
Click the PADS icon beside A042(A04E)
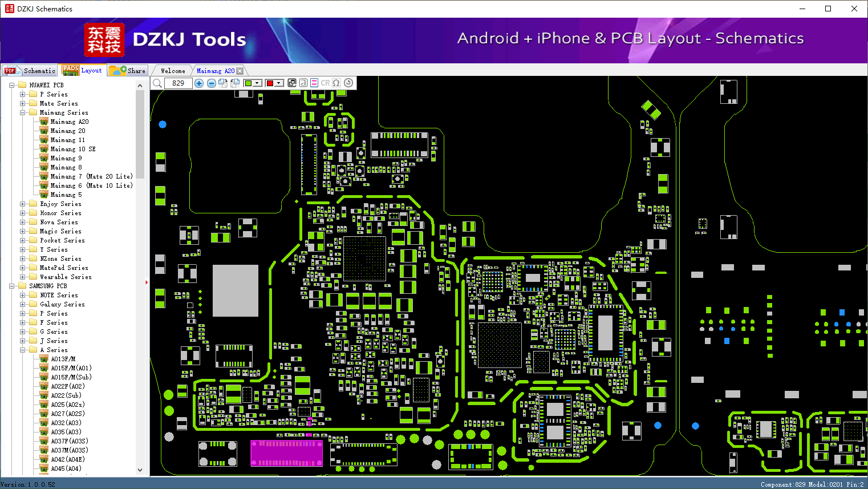(x=44, y=459)
